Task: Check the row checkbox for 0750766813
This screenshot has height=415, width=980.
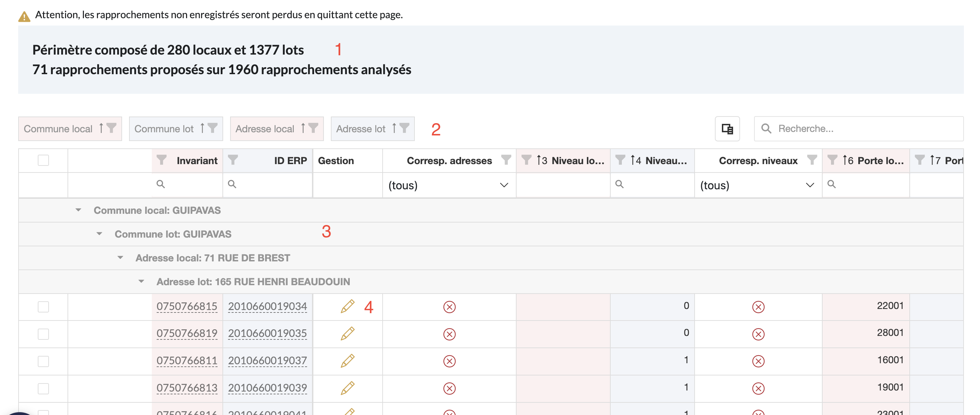Action: click(x=43, y=388)
